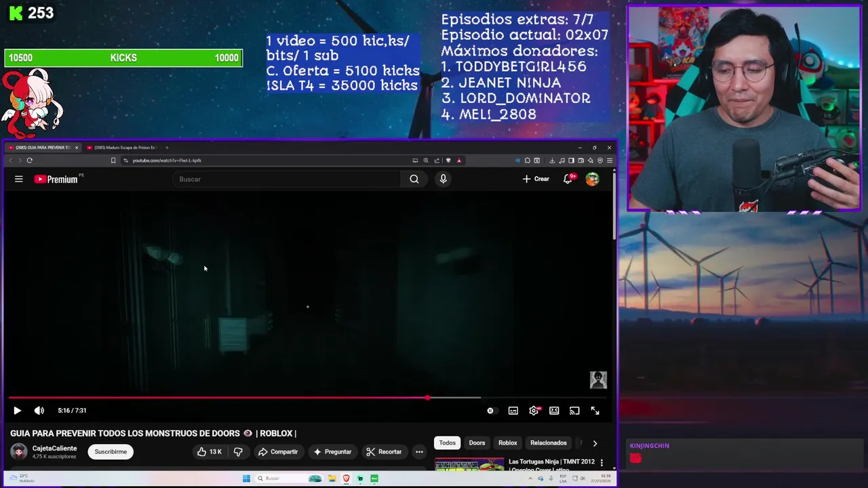This screenshot has width=868, height=488.
Task: Bookmark this page with the bookmark icon
Action: click(x=113, y=161)
